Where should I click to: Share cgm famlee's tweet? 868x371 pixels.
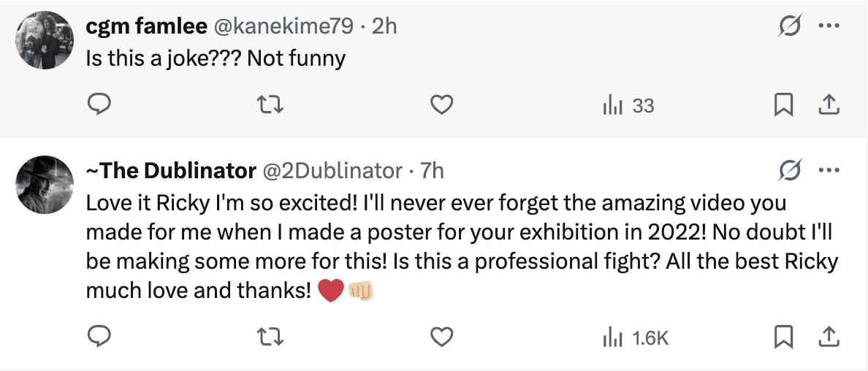click(828, 106)
